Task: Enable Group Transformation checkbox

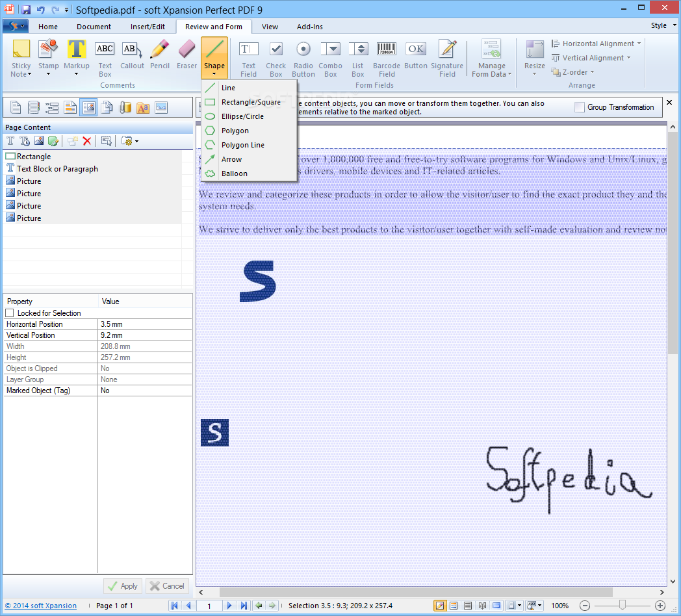Action: tap(580, 107)
